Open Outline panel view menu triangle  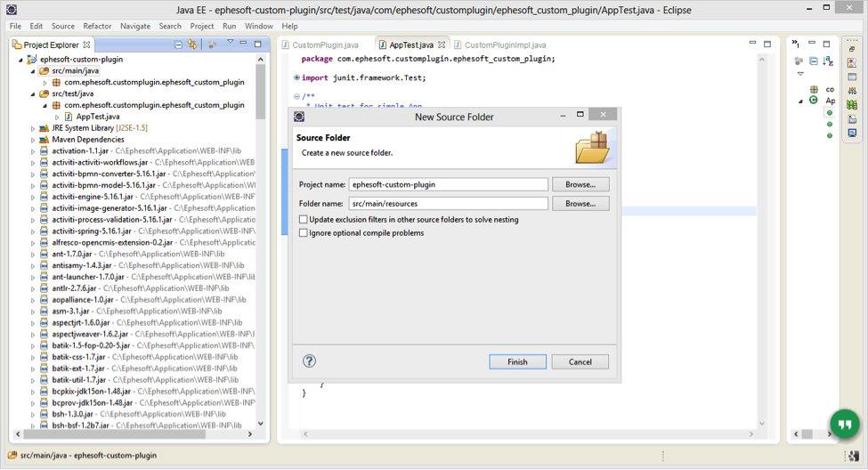pyautogui.click(x=800, y=73)
